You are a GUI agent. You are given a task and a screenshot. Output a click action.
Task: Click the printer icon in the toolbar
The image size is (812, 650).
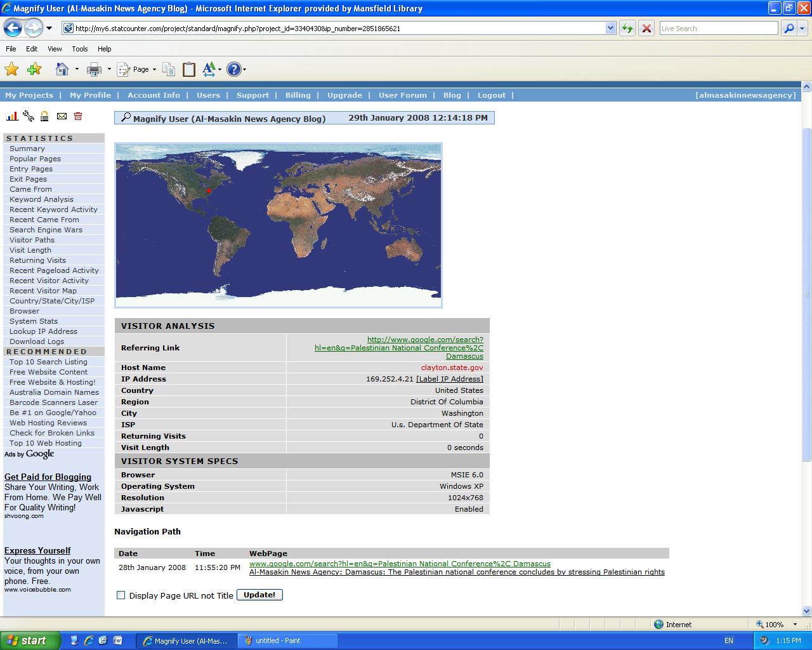pos(94,70)
